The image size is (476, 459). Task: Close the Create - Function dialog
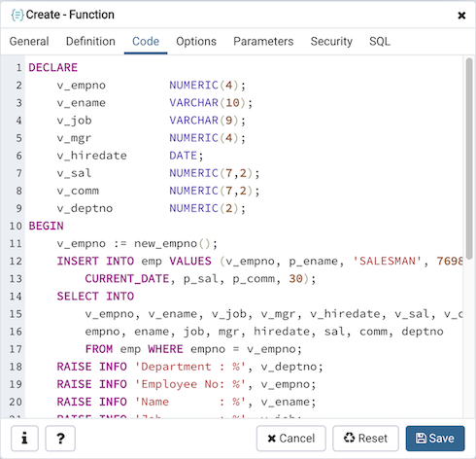point(461,16)
